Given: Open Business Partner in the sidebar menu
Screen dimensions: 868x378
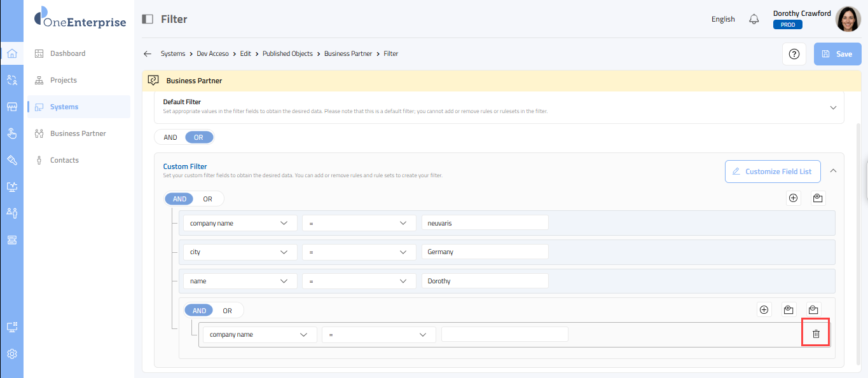Looking at the screenshot, I should coord(78,133).
